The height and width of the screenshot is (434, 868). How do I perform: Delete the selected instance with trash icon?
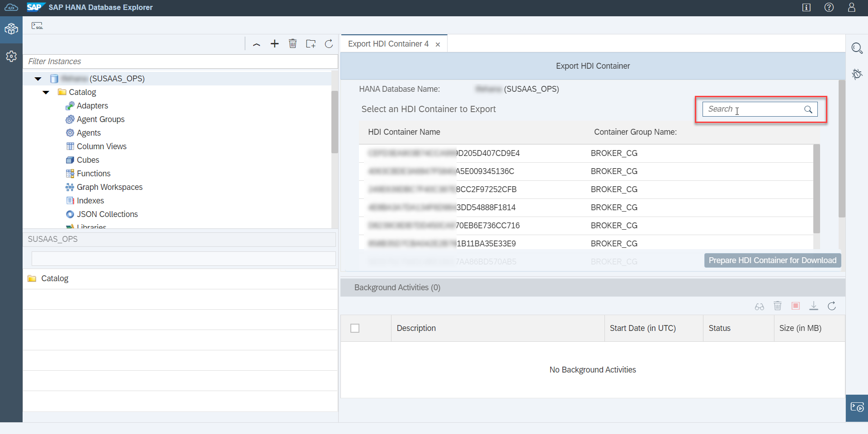pos(292,44)
